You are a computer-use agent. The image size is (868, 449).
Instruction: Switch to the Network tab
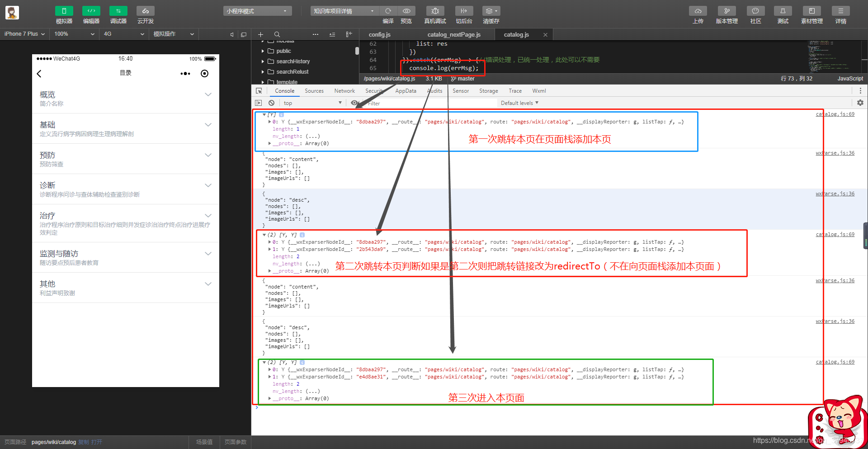tap(344, 91)
